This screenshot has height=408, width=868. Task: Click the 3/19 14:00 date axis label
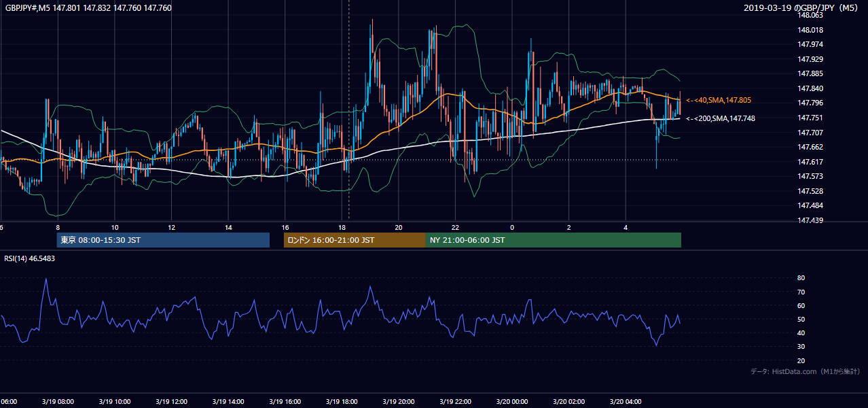click(228, 402)
